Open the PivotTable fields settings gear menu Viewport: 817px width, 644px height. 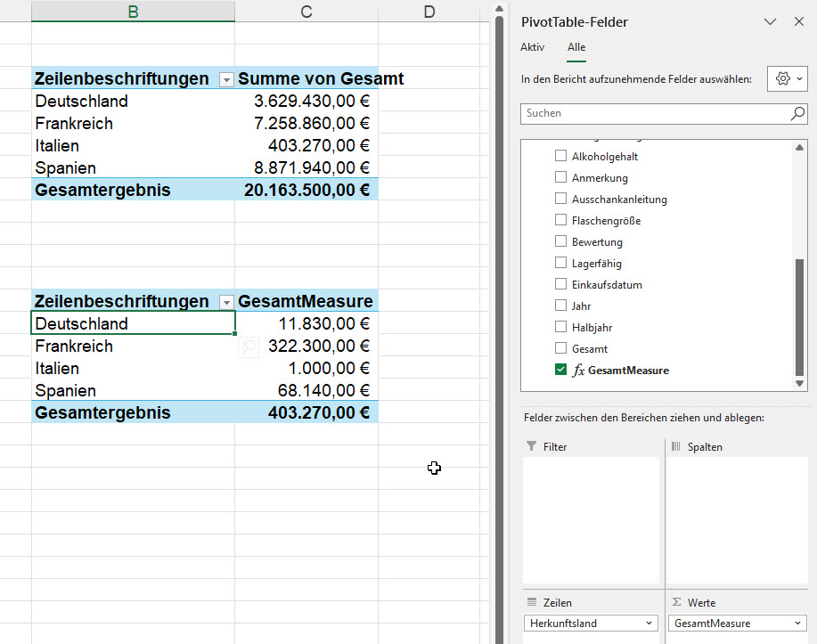click(788, 79)
